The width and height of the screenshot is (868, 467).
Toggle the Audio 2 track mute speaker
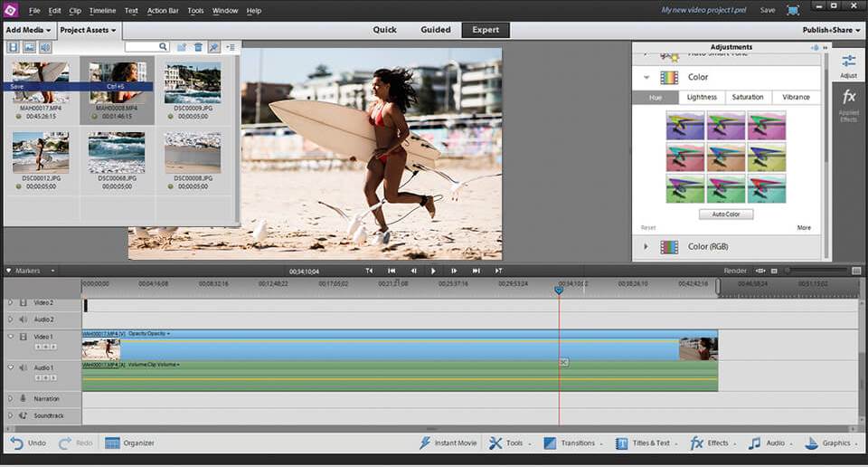[x=24, y=319]
